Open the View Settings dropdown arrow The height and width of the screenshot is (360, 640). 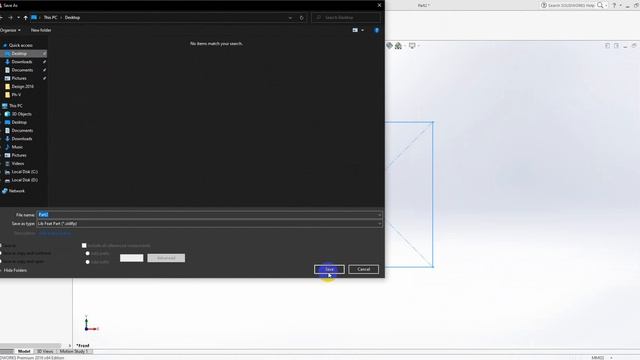tap(418, 46)
